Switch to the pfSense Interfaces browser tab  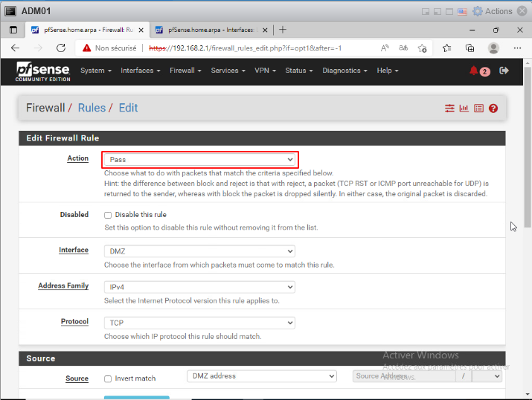tap(210, 30)
